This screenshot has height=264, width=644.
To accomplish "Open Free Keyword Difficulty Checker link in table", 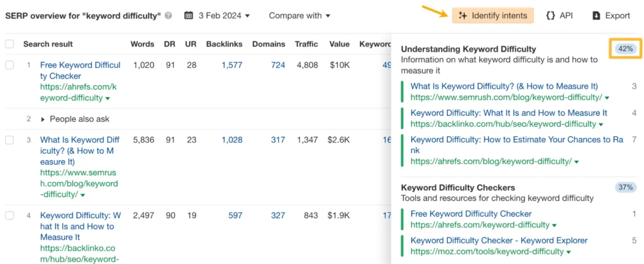I will (x=80, y=71).
